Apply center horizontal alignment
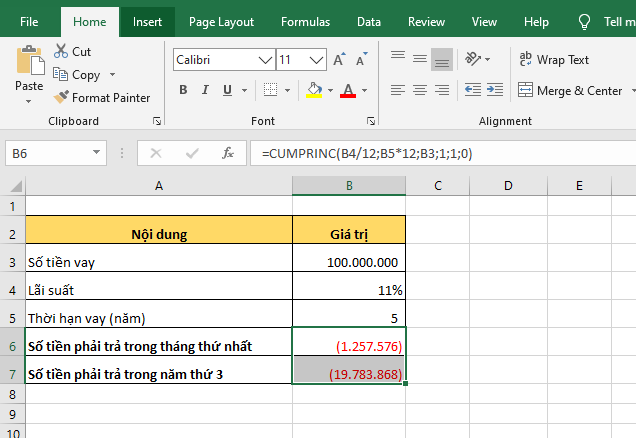Screen dimensions: 636x438 [420, 90]
